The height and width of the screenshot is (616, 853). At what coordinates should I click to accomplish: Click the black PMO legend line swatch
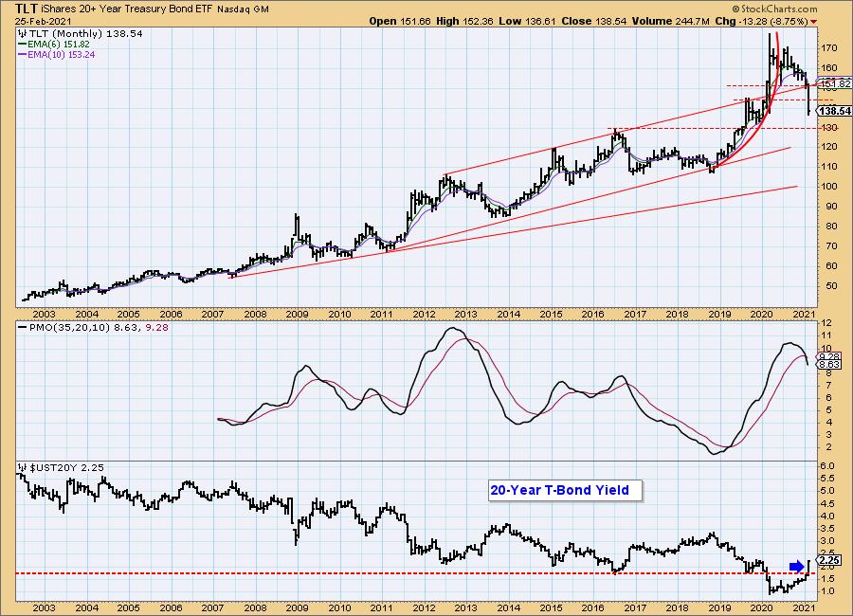coord(23,328)
